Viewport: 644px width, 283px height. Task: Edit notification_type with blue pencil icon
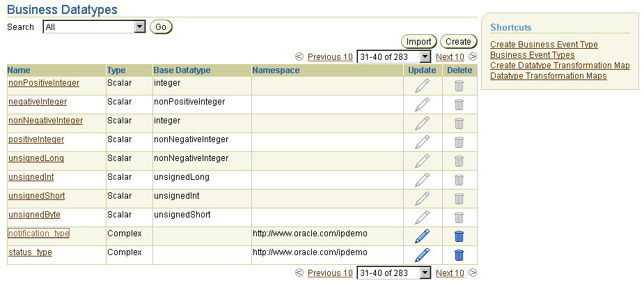[x=422, y=236]
